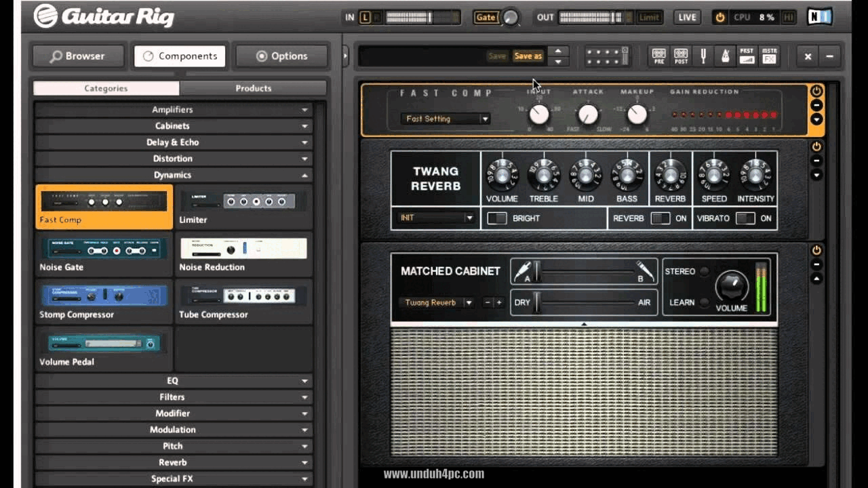Select the Limiter component
The height and width of the screenshot is (488, 868).
click(243, 207)
